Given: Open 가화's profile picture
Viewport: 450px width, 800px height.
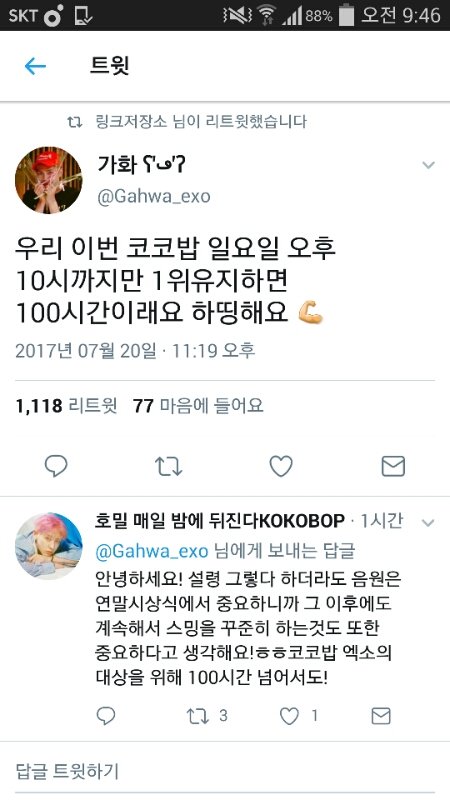Looking at the screenshot, I should point(48,180).
